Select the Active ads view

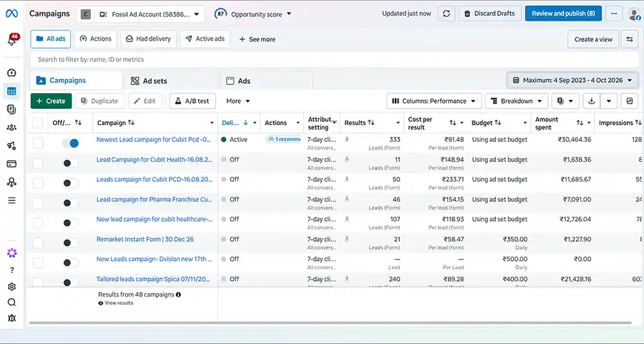205,39
